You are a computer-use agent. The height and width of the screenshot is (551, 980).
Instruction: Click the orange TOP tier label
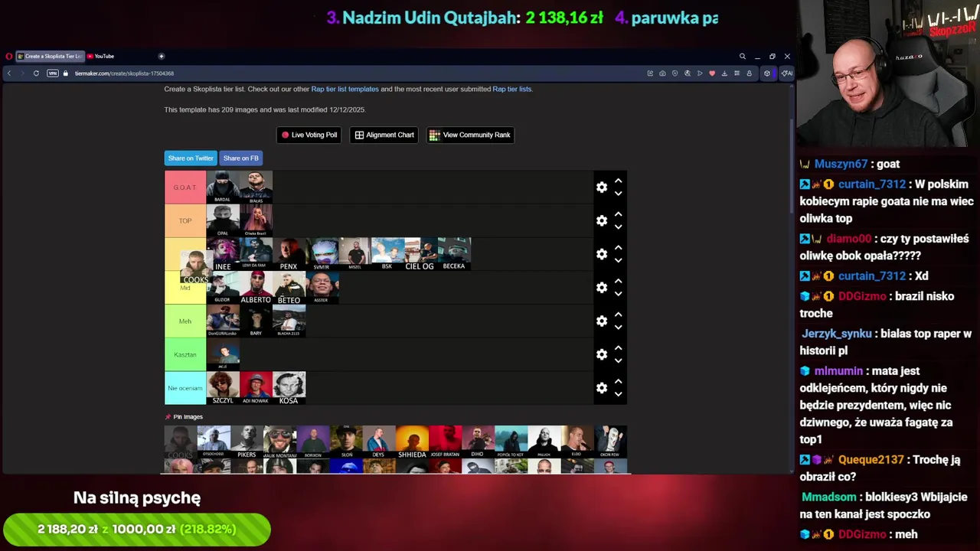(x=185, y=220)
